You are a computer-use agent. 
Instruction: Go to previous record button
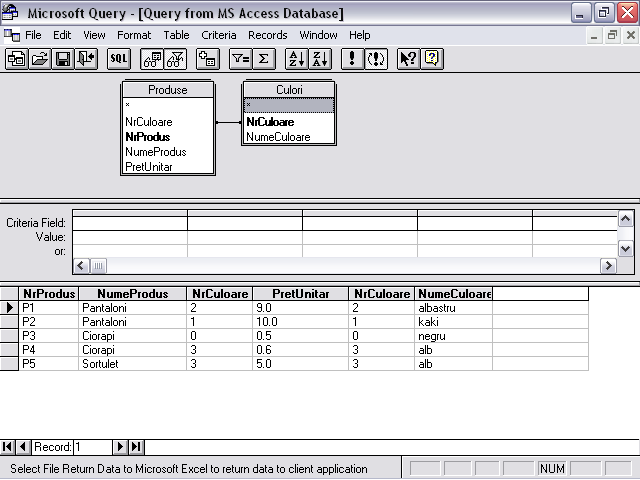pyautogui.click(x=23, y=447)
